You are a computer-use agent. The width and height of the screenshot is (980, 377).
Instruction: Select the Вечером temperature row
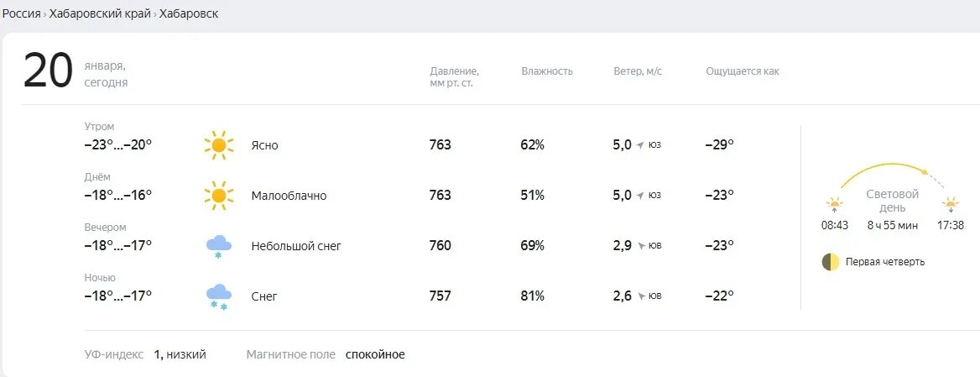(x=118, y=245)
